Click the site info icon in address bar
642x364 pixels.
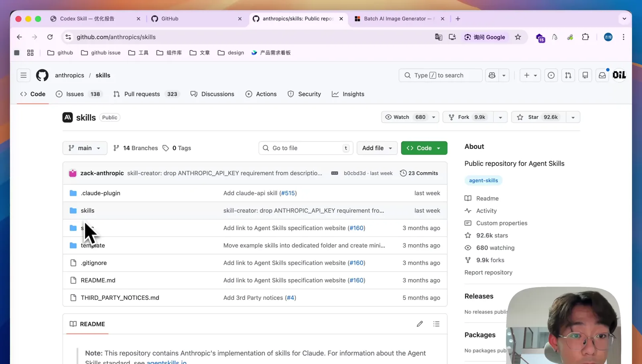coord(68,37)
